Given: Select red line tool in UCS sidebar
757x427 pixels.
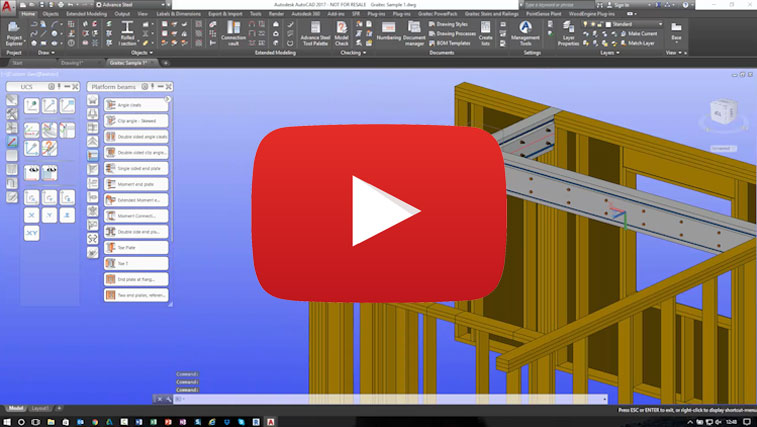Looking at the screenshot, I should coord(12,142).
